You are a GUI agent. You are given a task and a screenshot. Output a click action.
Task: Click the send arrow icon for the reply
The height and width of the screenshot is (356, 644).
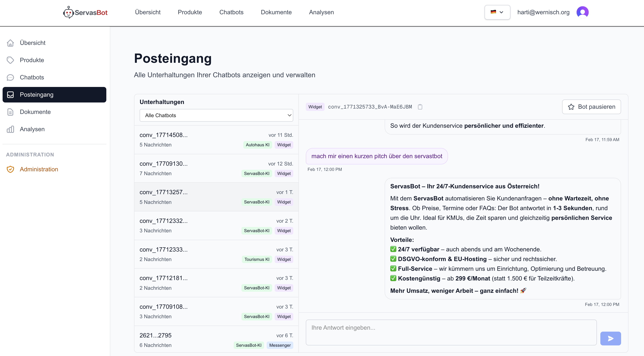tap(611, 339)
